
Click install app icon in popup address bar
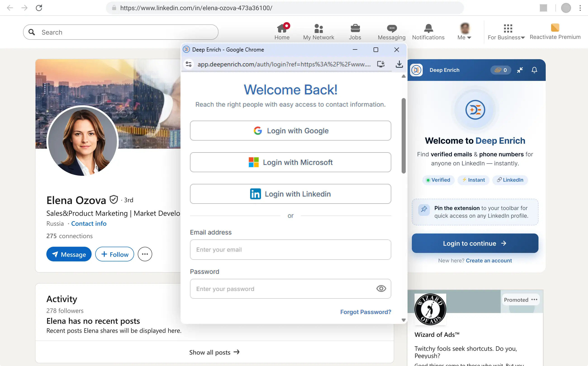[x=381, y=64]
